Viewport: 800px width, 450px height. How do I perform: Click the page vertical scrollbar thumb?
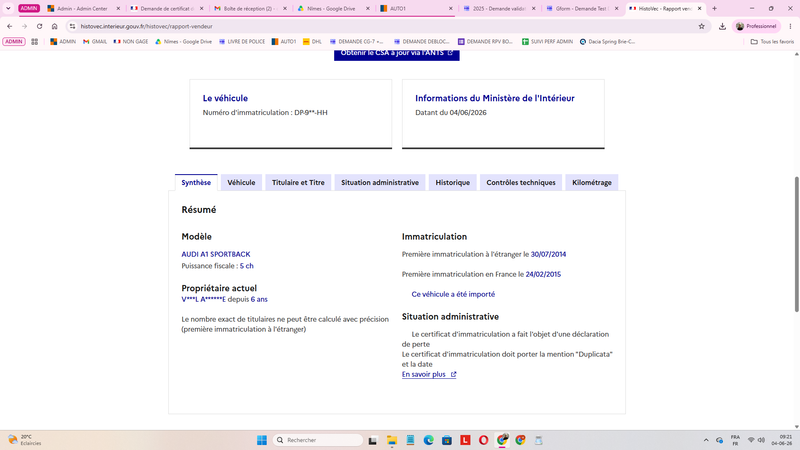click(x=796, y=244)
